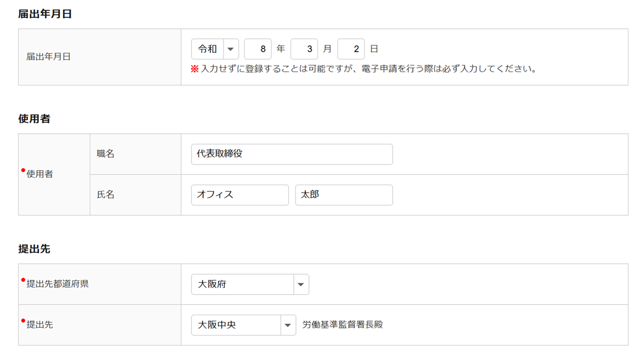644x352 pixels.
Task: Click the 提出先都道府県 row label
Action: (57, 284)
